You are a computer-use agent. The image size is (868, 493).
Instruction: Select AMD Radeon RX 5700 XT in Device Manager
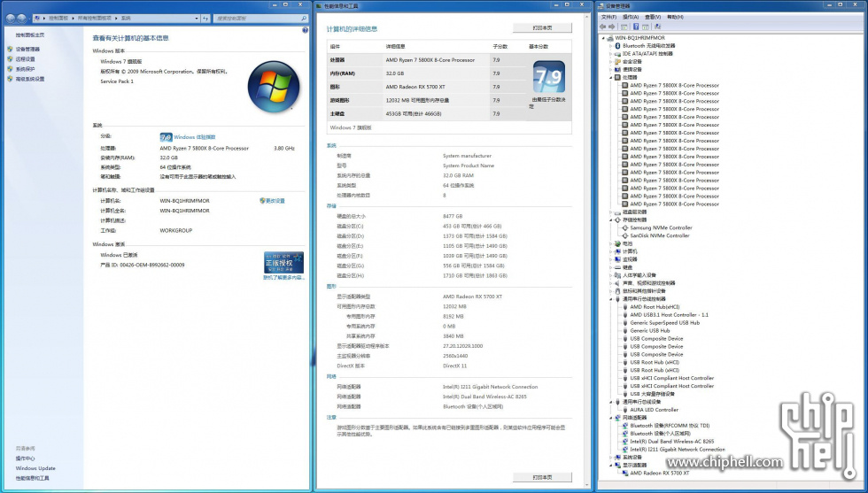coord(660,473)
